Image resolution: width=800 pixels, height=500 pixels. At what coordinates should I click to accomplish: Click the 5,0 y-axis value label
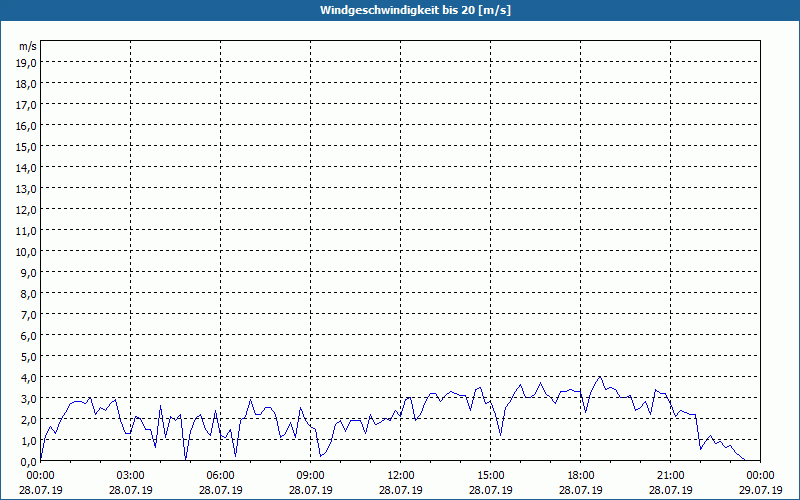pos(30,357)
